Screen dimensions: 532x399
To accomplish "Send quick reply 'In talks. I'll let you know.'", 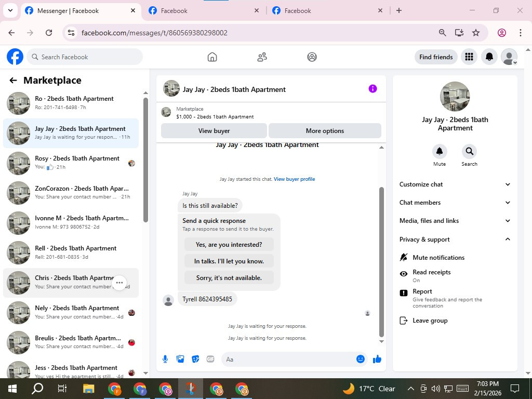I will [229, 261].
